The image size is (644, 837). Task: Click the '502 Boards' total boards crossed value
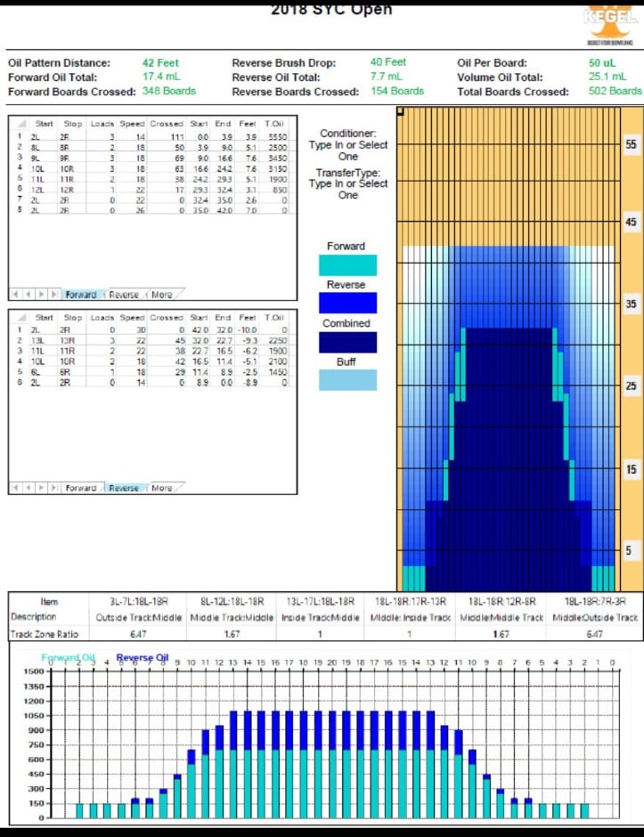615,92
